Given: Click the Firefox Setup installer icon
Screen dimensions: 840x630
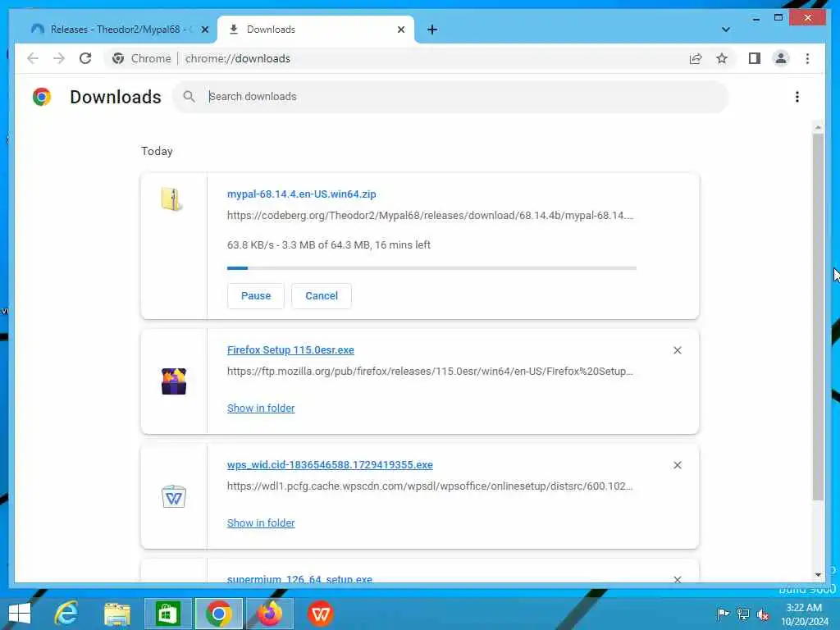Looking at the screenshot, I should [x=174, y=381].
